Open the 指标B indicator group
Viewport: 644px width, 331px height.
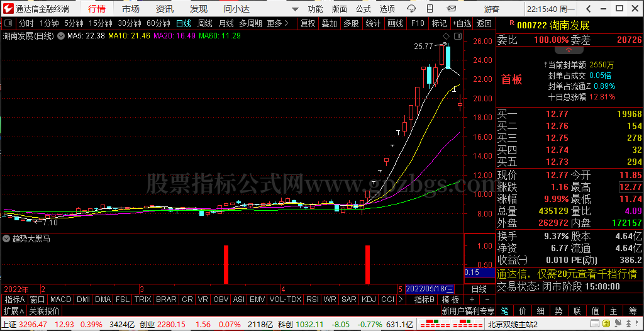tap(425, 300)
